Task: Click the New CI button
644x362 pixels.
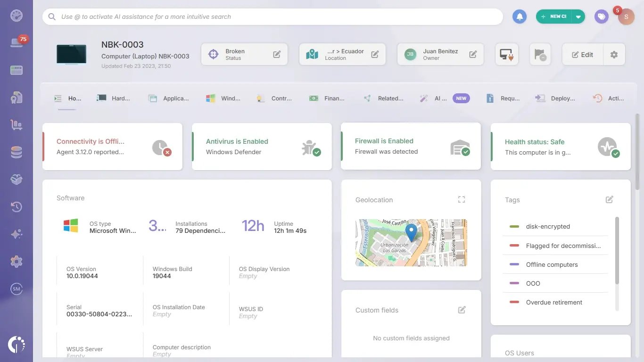Action: (554, 16)
